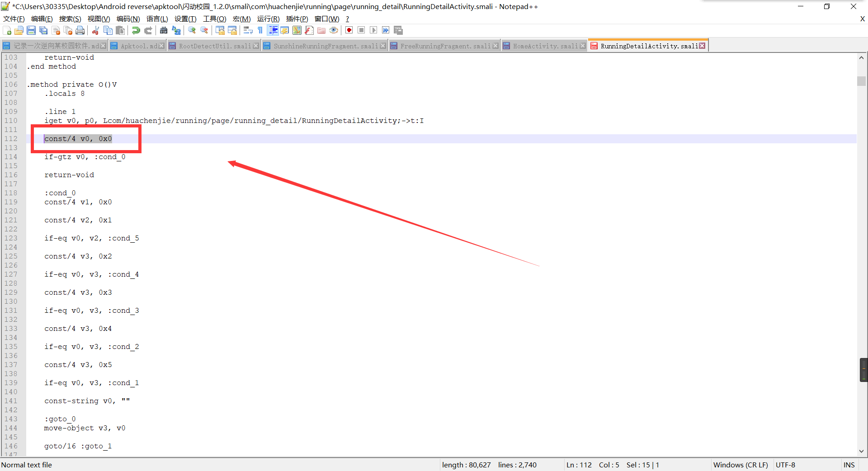The width and height of the screenshot is (868, 471).
Task: Click the Cut scissors icon
Action: [x=96, y=30]
